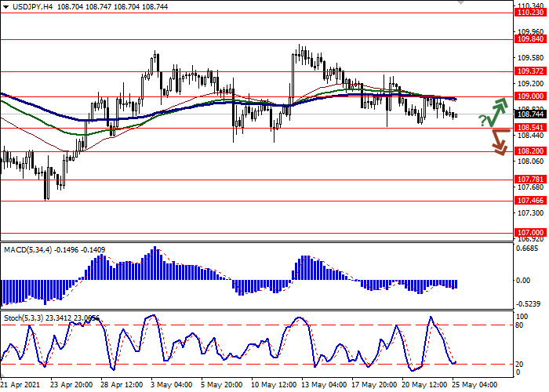
Task: Select the 109.372 red price label
Action: coord(530,71)
